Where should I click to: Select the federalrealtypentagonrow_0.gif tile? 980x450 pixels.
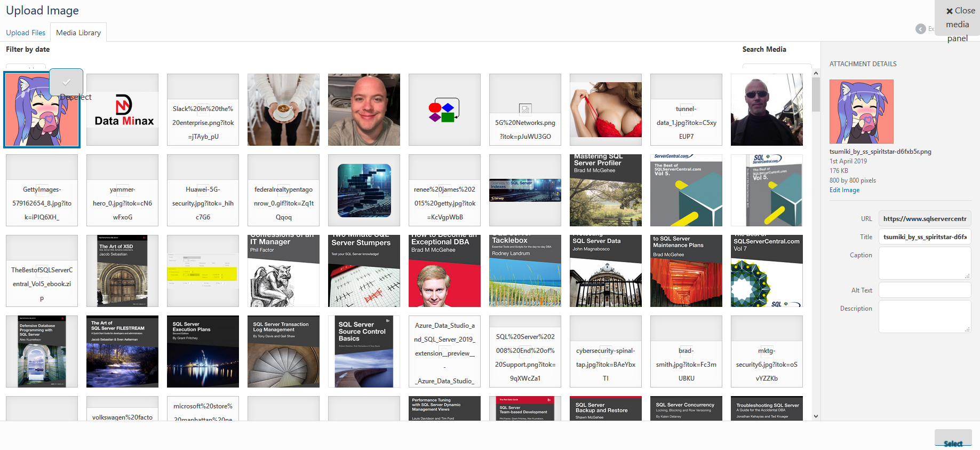pos(284,191)
